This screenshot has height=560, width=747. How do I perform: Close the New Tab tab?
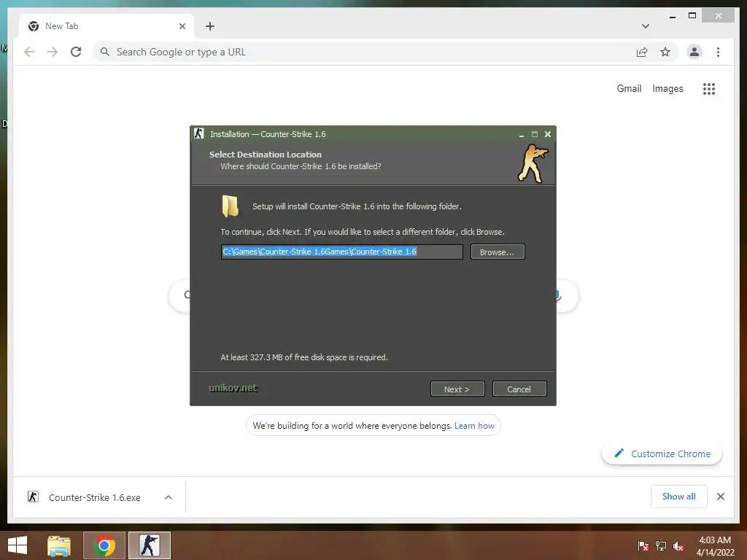pyautogui.click(x=182, y=26)
